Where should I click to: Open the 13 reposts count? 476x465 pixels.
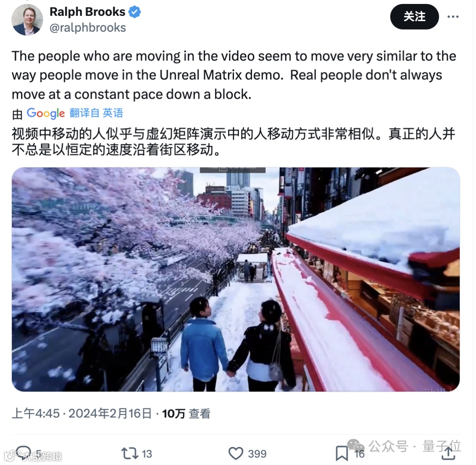(x=147, y=454)
